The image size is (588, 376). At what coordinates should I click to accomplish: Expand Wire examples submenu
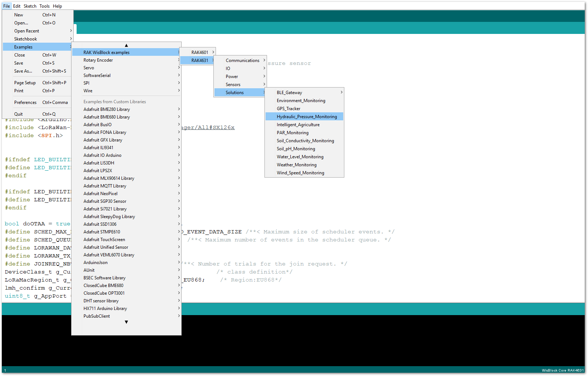(126, 91)
